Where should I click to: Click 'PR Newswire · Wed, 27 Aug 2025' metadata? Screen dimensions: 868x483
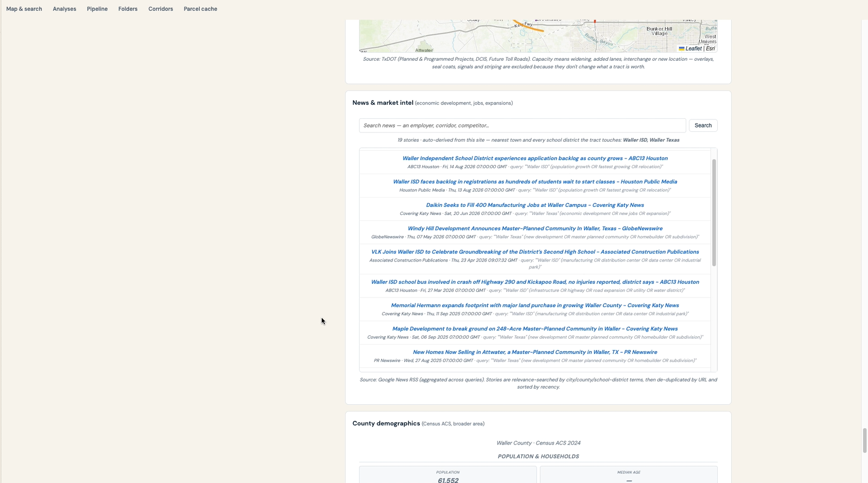(x=424, y=360)
